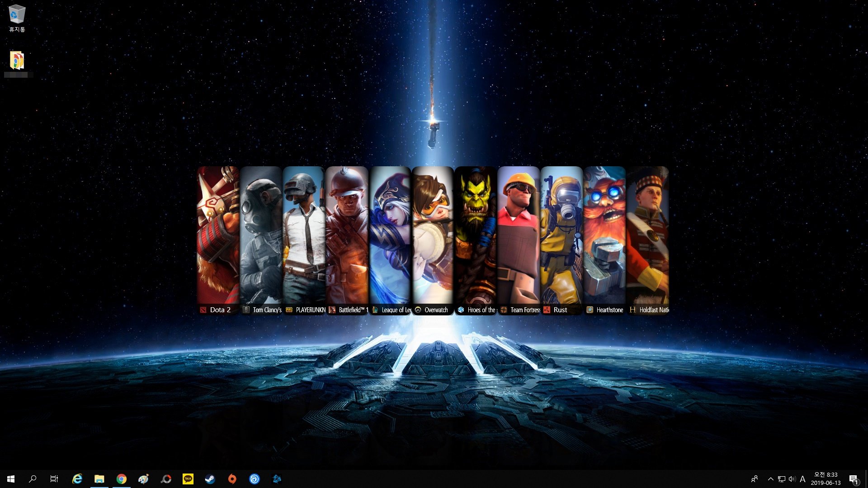Launch the Holdfast Nations game tile
The height and width of the screenshot is (488, 868).
(647, 240)
